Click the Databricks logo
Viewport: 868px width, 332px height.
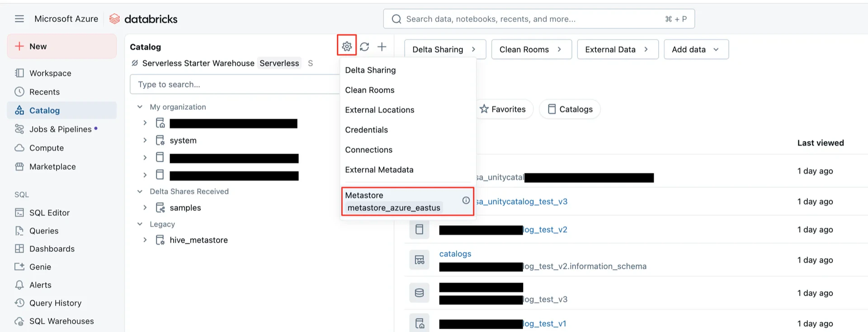143,19
